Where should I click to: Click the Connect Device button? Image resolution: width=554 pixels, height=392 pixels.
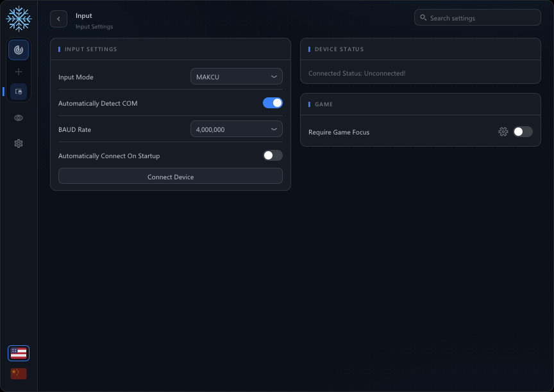coord(171,176)
